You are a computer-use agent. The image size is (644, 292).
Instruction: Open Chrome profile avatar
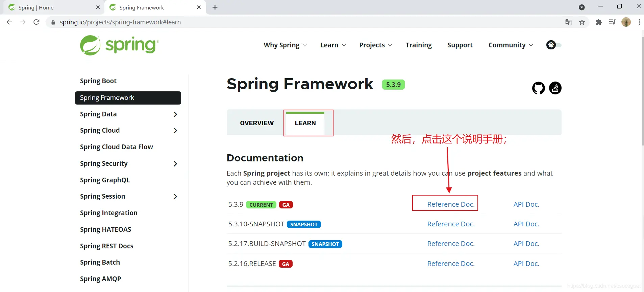(626, 22)
